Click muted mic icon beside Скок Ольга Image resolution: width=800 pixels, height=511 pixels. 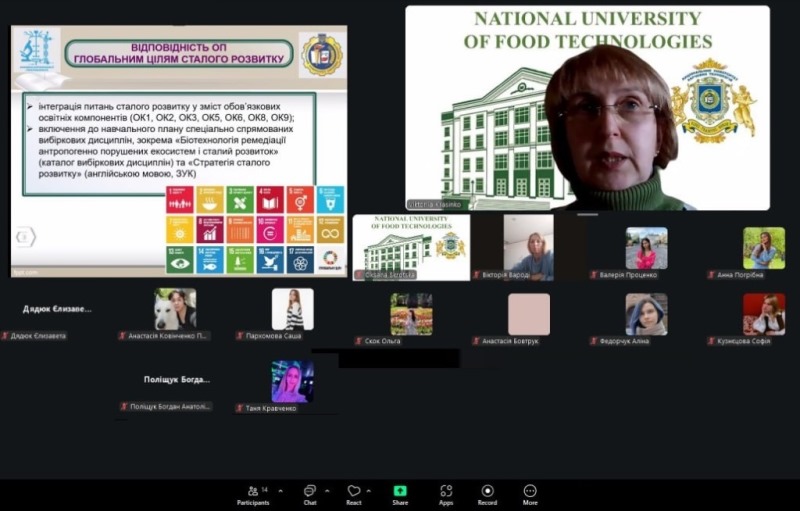point(360,341)
